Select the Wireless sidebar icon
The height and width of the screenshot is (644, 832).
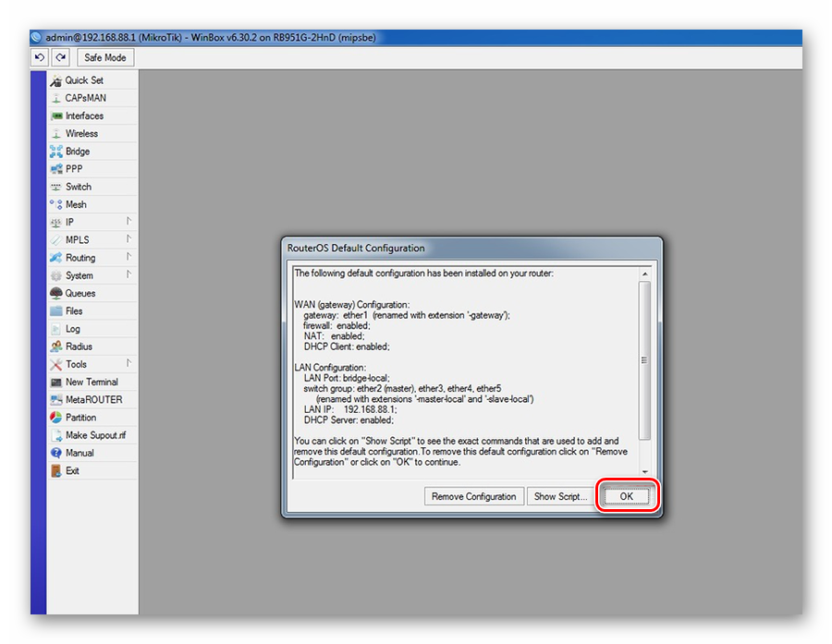56,134
